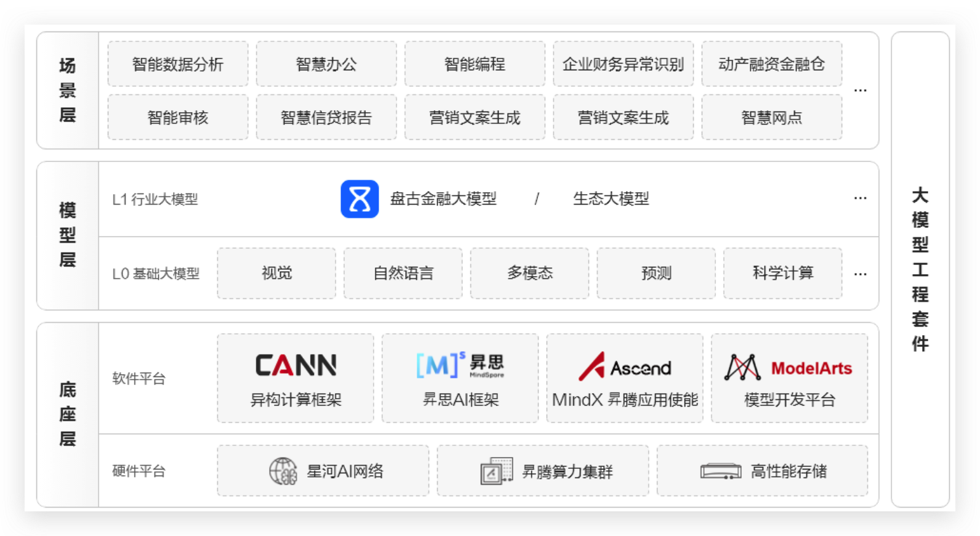Select the 智能数据分析 scenario box
This screenshot has height=536, width=980.
coord(178,64)
